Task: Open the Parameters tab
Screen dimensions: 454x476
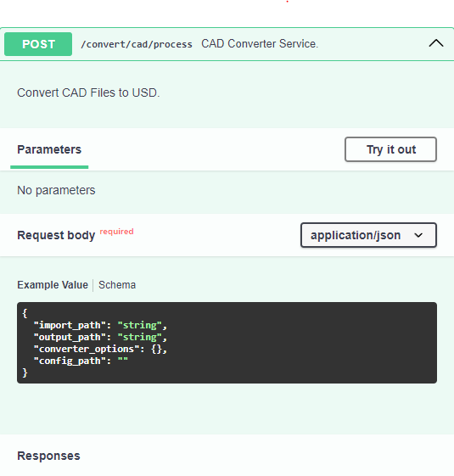Action: tap(49, 149)
